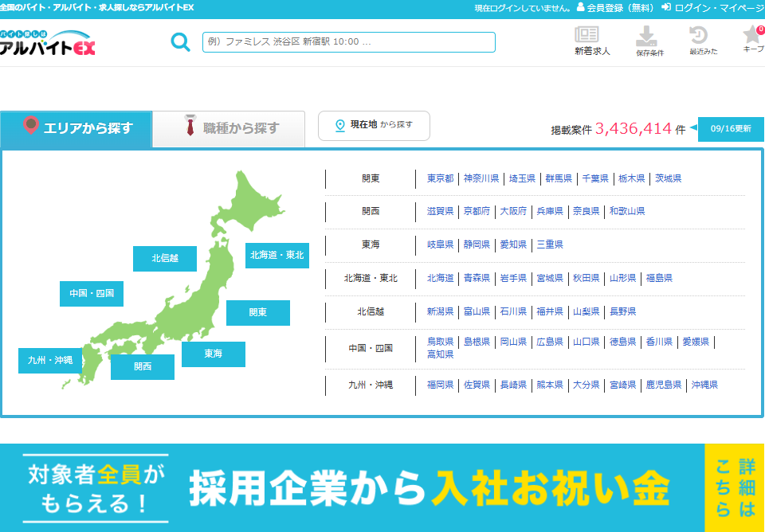Viewport: 765px width, 532px height.
Task: Click the 詳細はこちら yellow banner button
Action: click(x=734, y=487)
